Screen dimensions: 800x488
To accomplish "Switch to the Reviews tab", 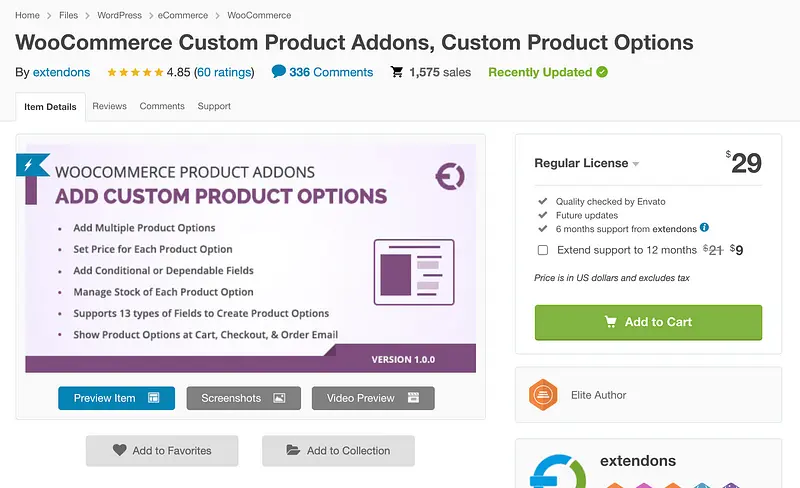I will pos(109,106).
